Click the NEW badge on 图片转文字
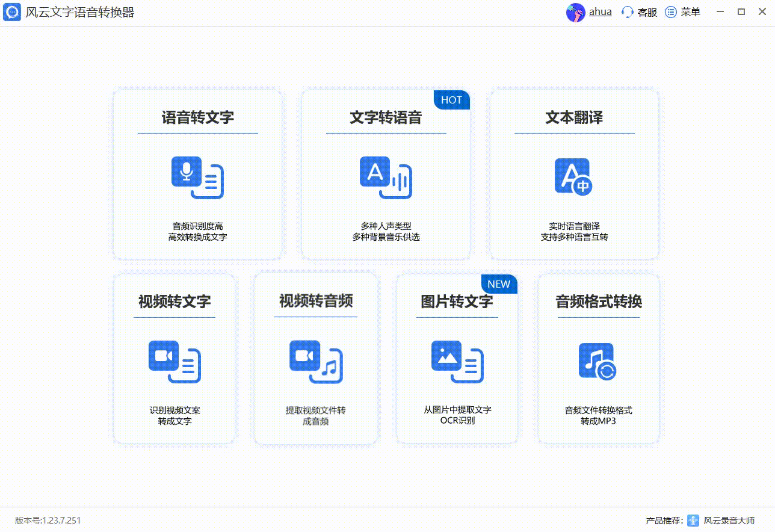 [x=499, y=284]
